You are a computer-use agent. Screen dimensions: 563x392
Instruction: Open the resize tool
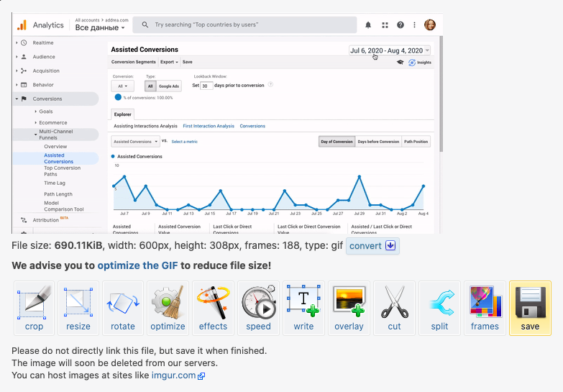[78, 309]
